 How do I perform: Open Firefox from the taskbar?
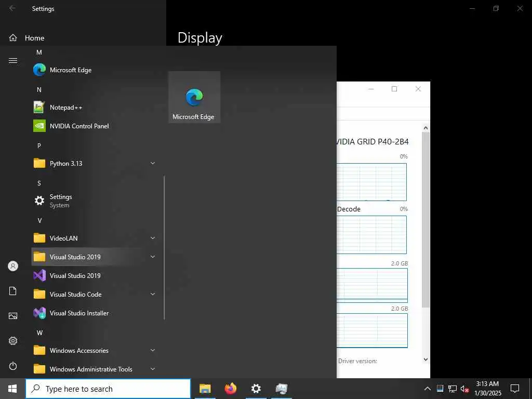230,389
